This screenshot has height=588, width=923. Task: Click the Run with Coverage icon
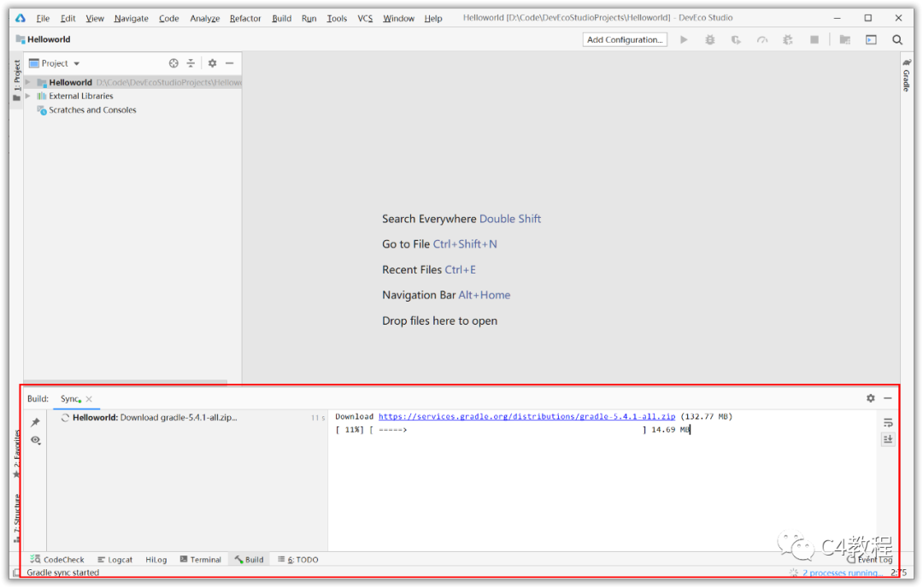736,39
